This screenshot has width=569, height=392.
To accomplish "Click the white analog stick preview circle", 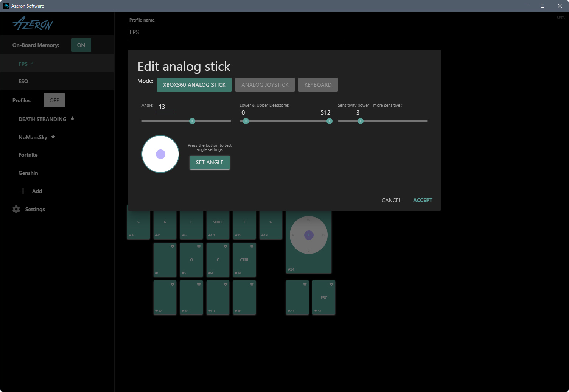I will pos(160,154).
